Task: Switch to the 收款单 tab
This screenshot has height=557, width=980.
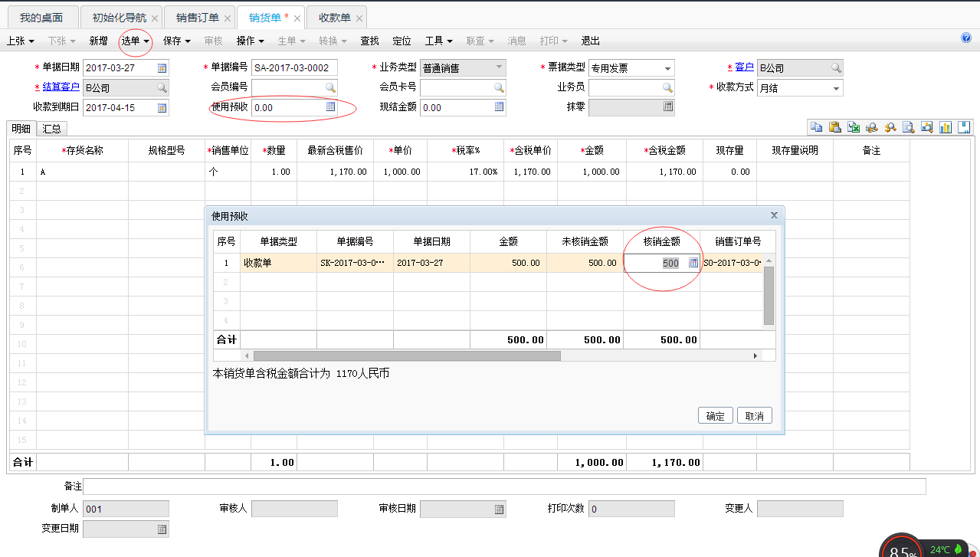Action: [x=334, y=18]
